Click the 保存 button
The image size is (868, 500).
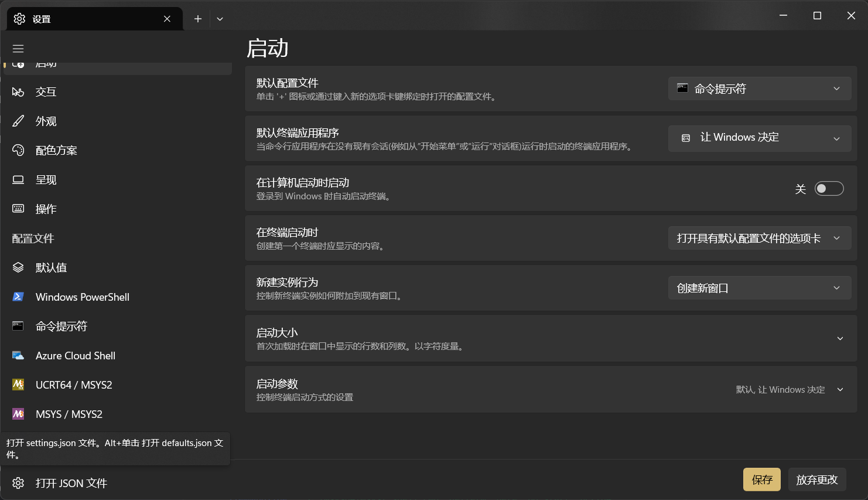point(761,479)
